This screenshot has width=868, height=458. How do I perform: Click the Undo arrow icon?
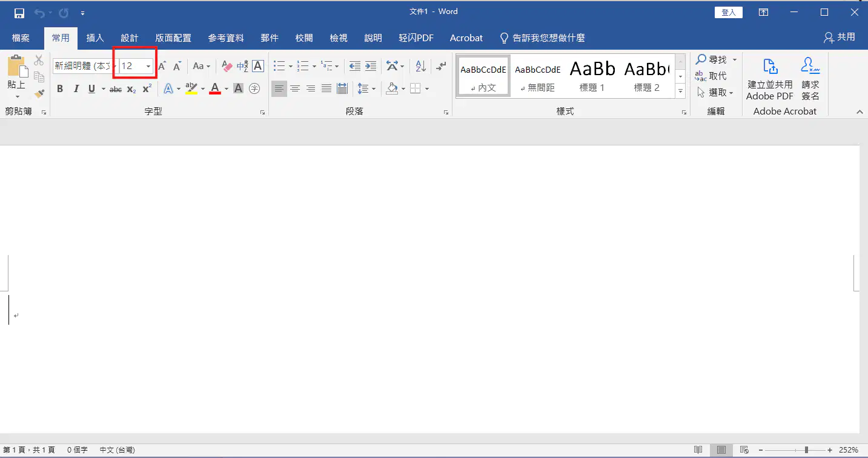[39, 13]
